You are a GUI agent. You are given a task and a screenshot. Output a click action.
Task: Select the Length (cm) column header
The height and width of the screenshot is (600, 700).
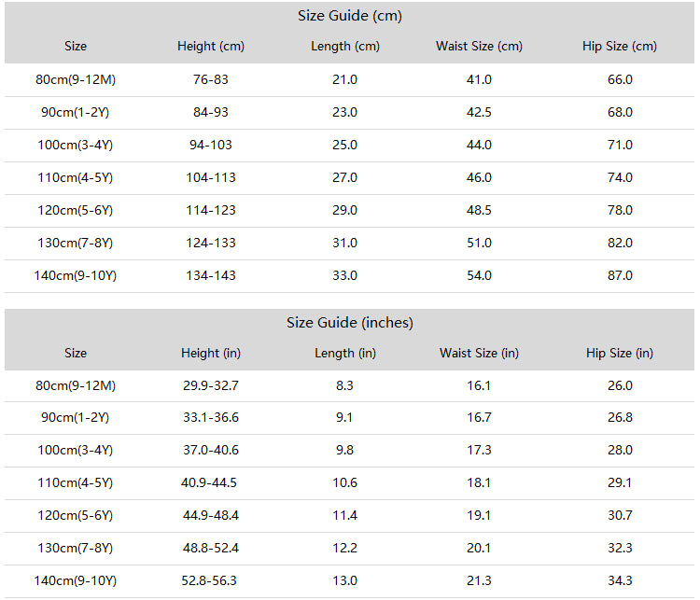345,47
